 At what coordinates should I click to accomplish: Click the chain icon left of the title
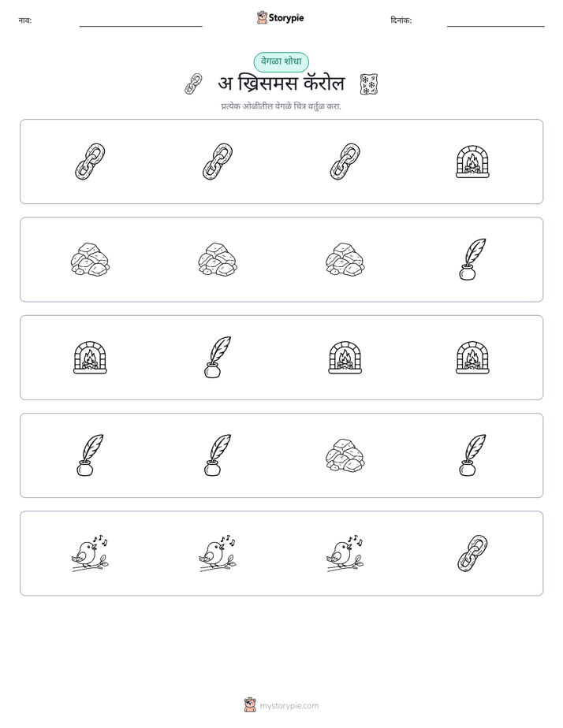point(194,84)
